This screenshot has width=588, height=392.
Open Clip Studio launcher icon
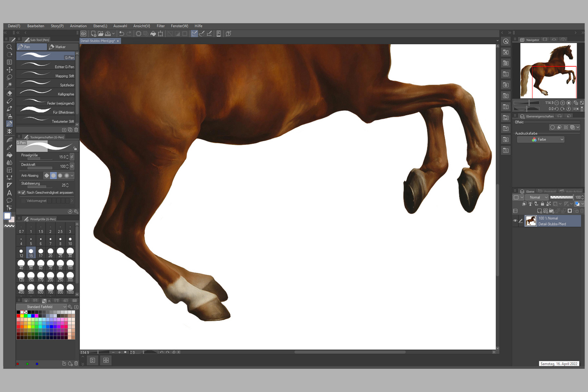pyautogui.click(x=83, y=33)
